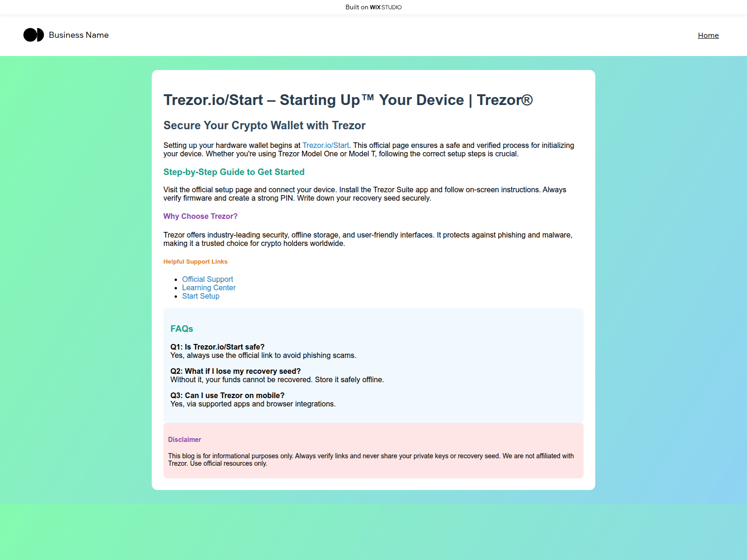Click the FAQs heading
This screenshot has width=747, height=560.
coord(182,329)
